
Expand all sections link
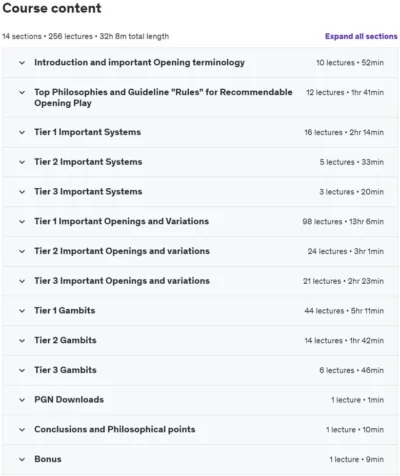tap(361, 36)
